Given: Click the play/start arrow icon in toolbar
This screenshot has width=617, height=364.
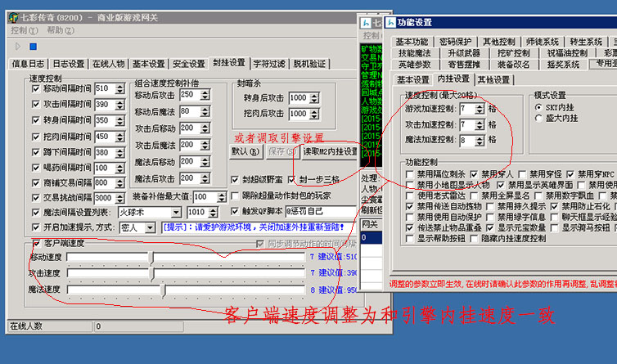Looking at the screenshot, I should tap(18, 47).
